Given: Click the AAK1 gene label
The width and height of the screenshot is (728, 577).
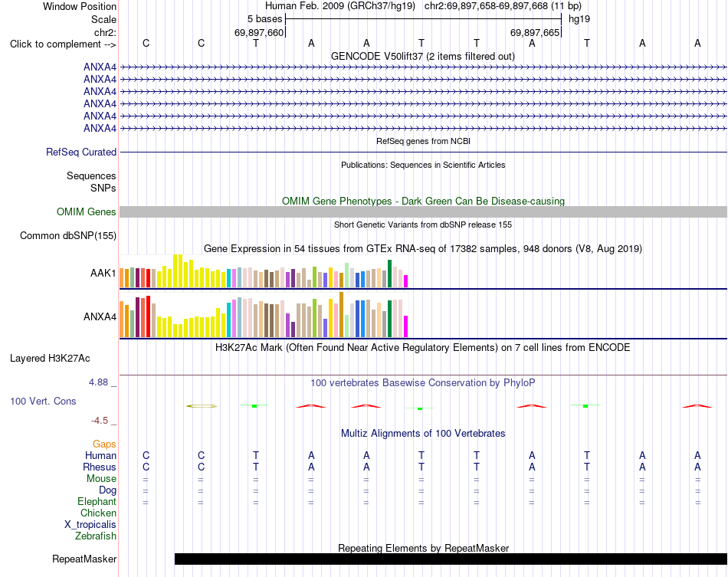Looking at the screenshot, I should [103, 273].
